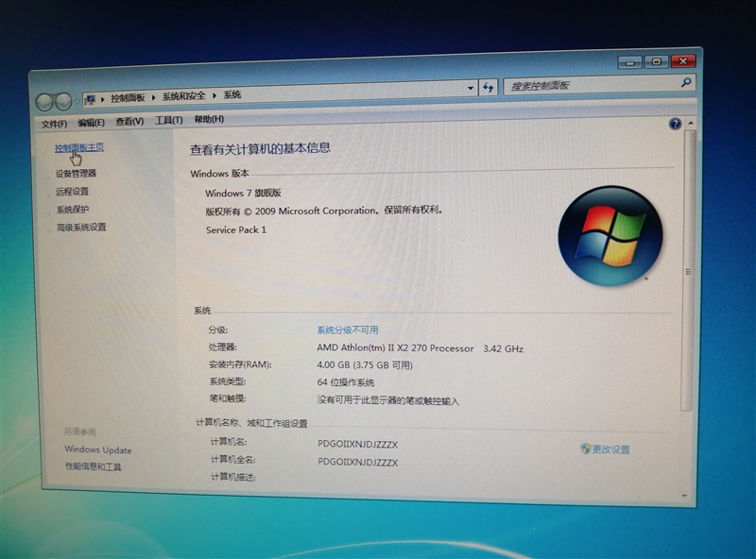756x559 pixels.
Task: Click processor text AMD Athlon(tm) II X2 270
Action: 395,347
